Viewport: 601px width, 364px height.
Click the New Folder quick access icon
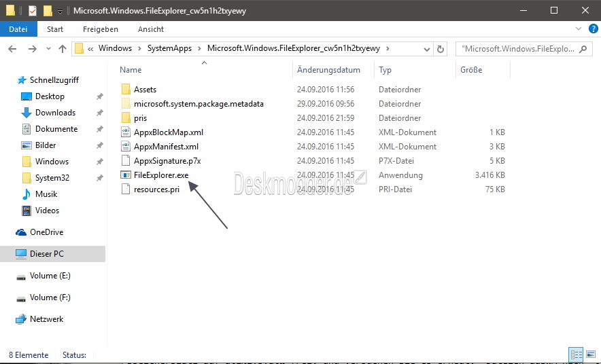pos(48,11)
